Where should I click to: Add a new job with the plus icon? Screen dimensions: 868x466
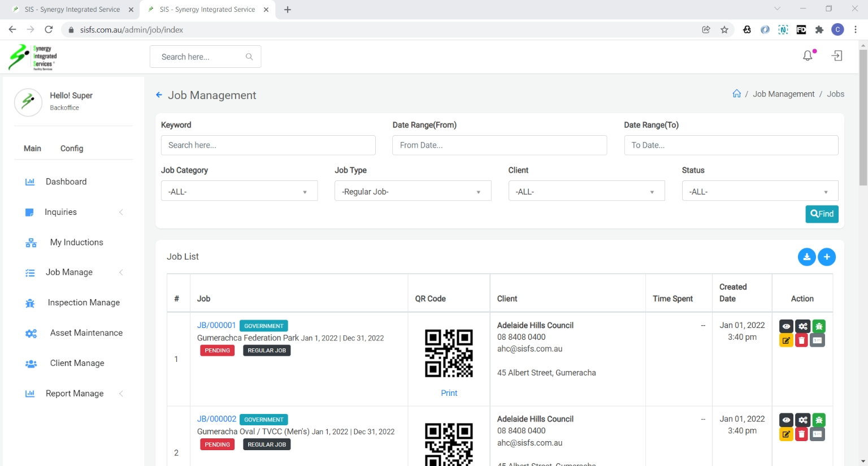(x=827, y=257)
